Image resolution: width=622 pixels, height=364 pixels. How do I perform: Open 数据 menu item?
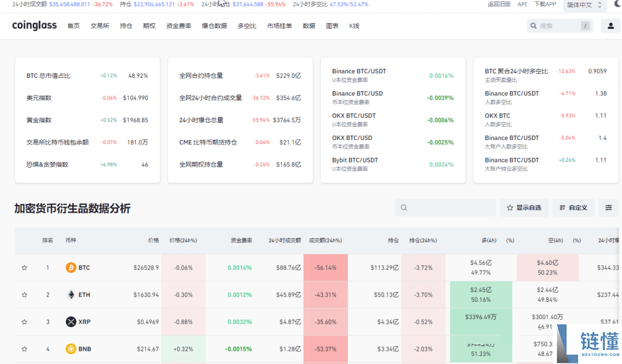coord(309,26)
